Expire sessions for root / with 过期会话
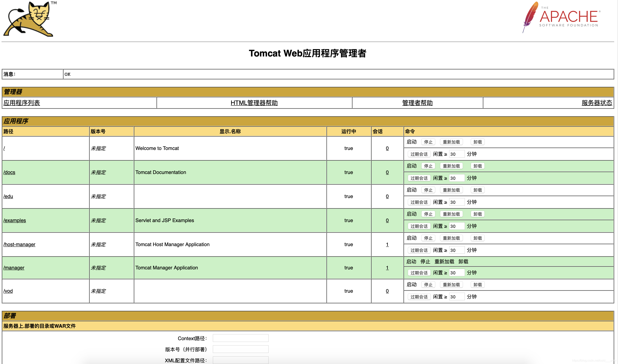618x364 pixels. tap(419, 154)
